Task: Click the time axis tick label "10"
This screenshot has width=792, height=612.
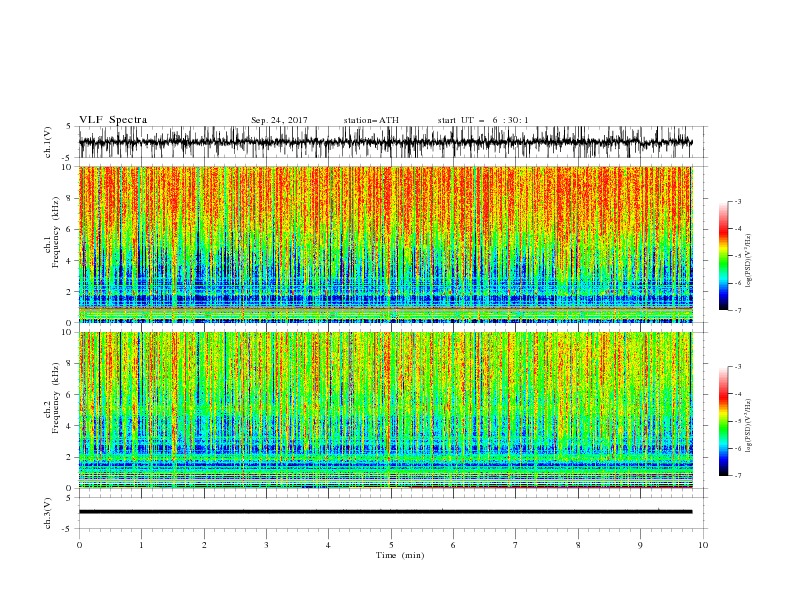Action: 703,545
